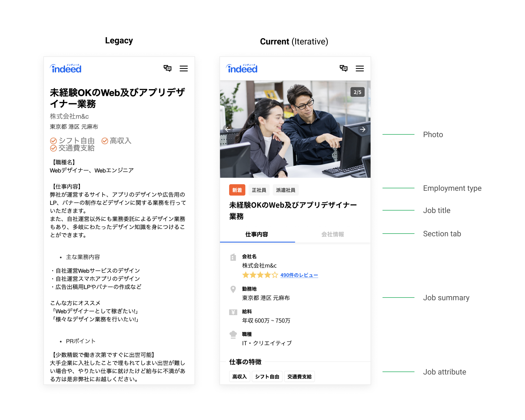This screenshot has height=420, width=525.
Task: Open the 490件のレビュー link
Action: [x=299, y=275]
